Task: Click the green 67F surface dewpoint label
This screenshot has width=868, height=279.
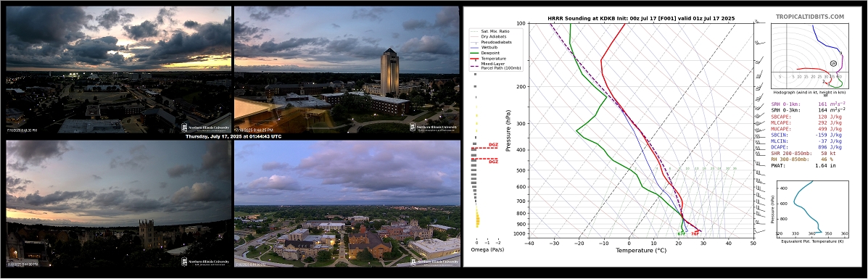Action: (x=682, y=234)
